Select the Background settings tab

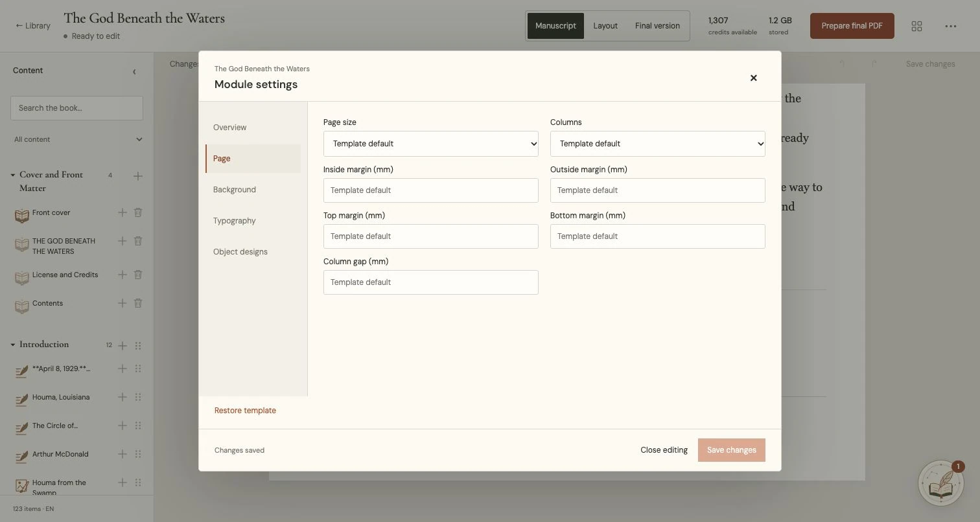pyautogui.click(x=253, y=190)
